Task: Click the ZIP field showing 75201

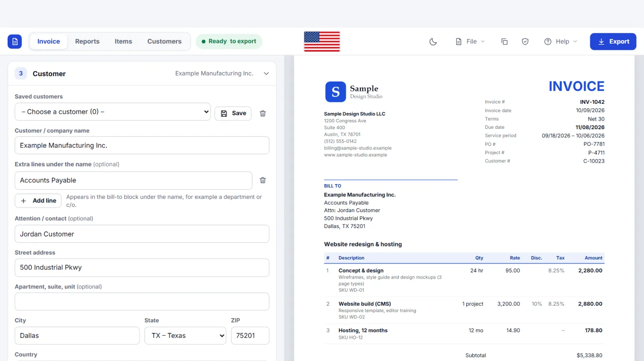Action: click(x=250, y=336)
